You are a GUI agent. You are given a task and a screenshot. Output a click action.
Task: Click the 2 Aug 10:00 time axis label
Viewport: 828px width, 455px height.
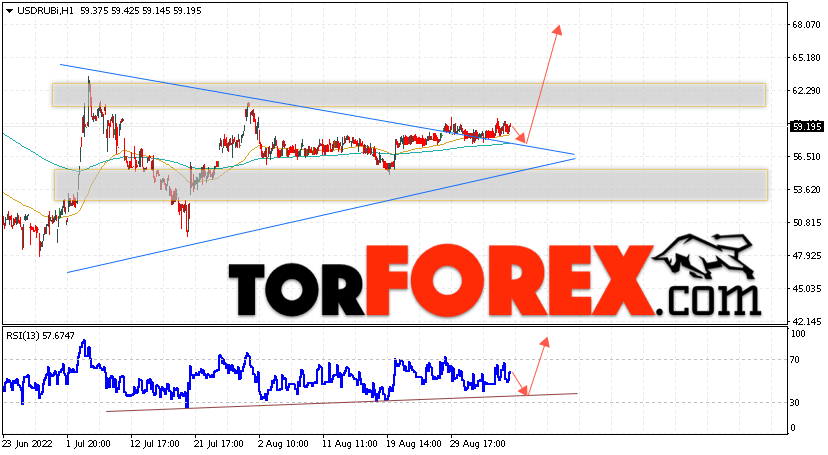283,444
